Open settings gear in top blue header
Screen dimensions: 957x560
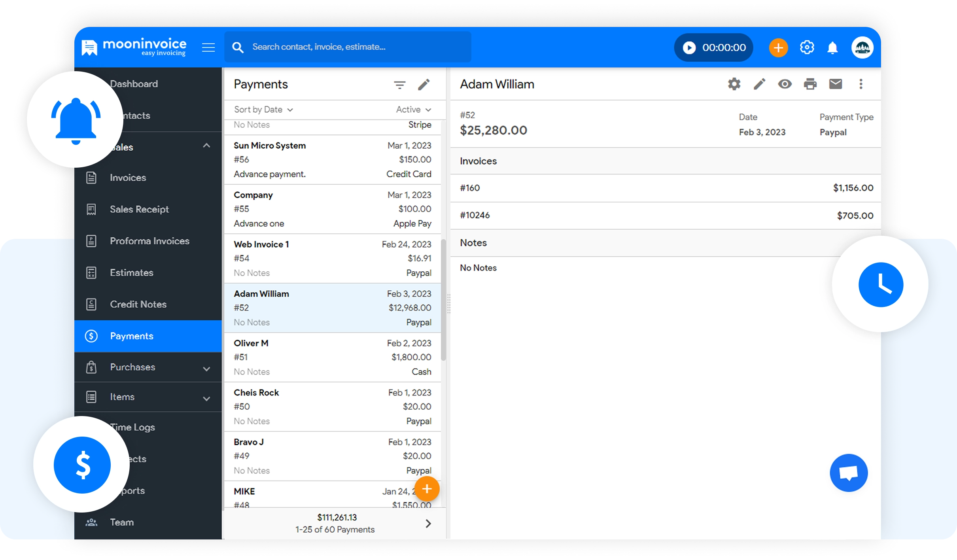(x=807, y=48)
